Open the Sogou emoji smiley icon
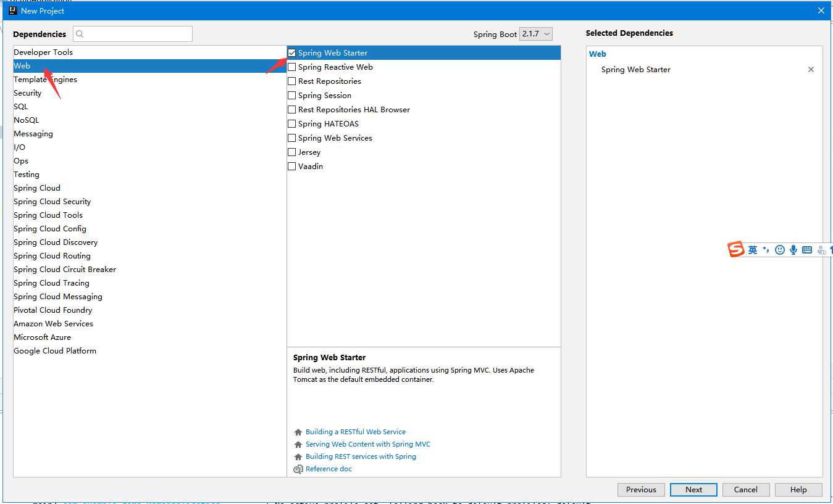 point(780,250)
